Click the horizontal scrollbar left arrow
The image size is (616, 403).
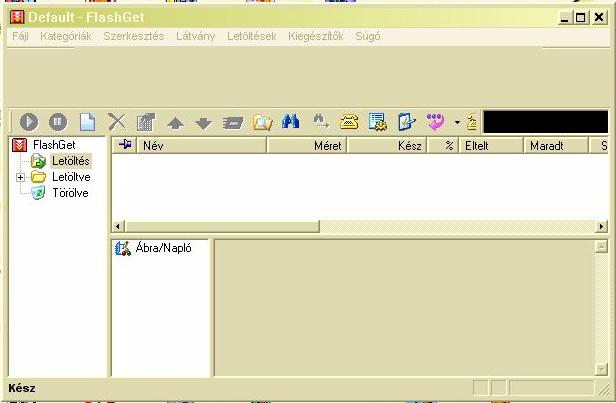coord(118,226)
